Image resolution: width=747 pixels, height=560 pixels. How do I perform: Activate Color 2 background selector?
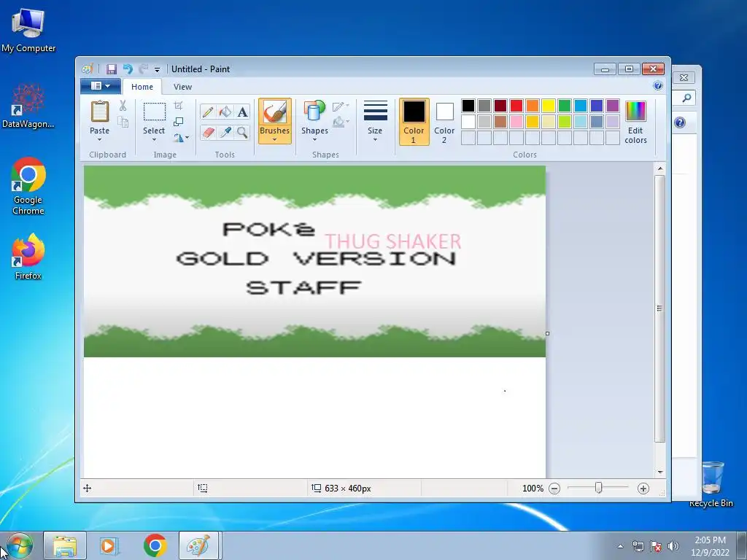coord(444,122)
